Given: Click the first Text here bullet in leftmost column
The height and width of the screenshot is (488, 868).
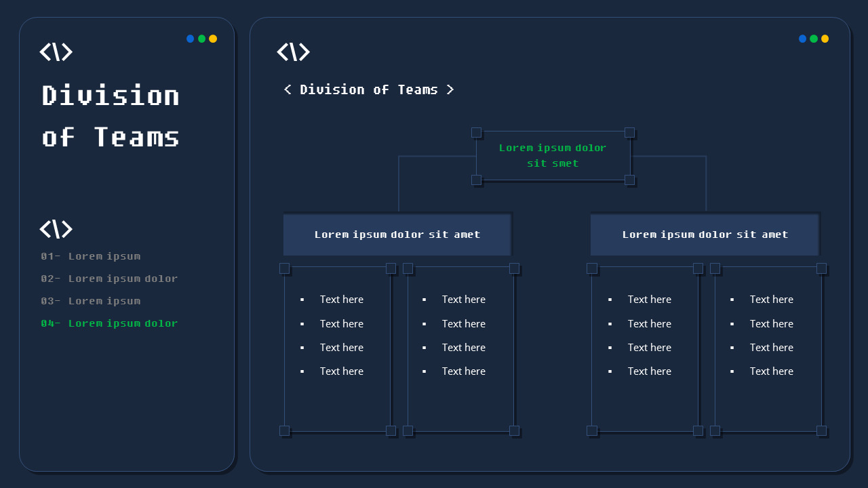Looking at the screenshot, I should click(x=341, y=299).
